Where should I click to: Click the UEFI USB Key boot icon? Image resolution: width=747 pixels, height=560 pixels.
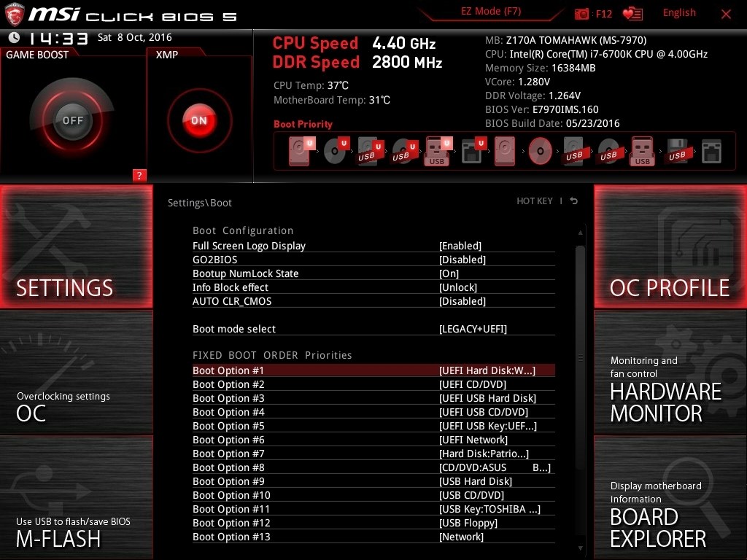pos(438,152)
